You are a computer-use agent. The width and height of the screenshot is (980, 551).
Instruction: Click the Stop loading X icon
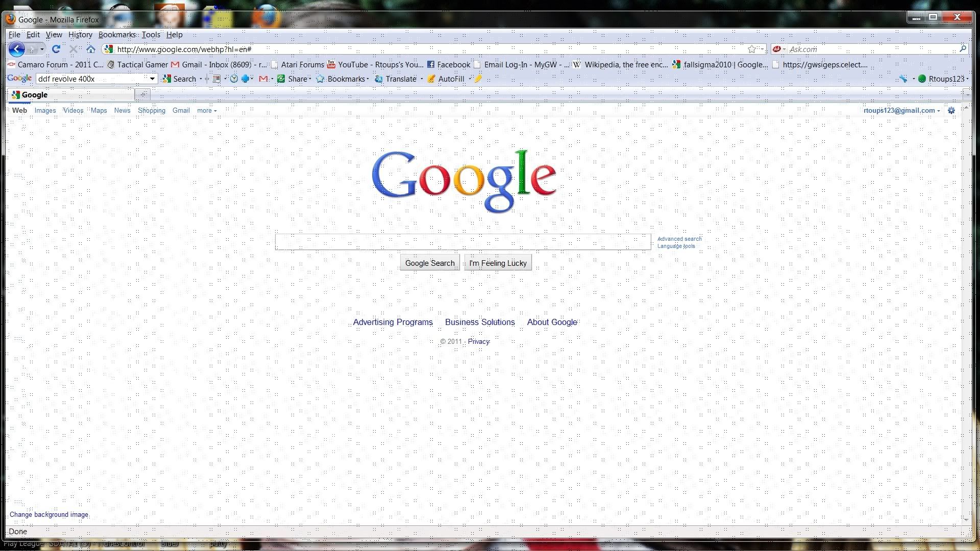tap(73, 49)
